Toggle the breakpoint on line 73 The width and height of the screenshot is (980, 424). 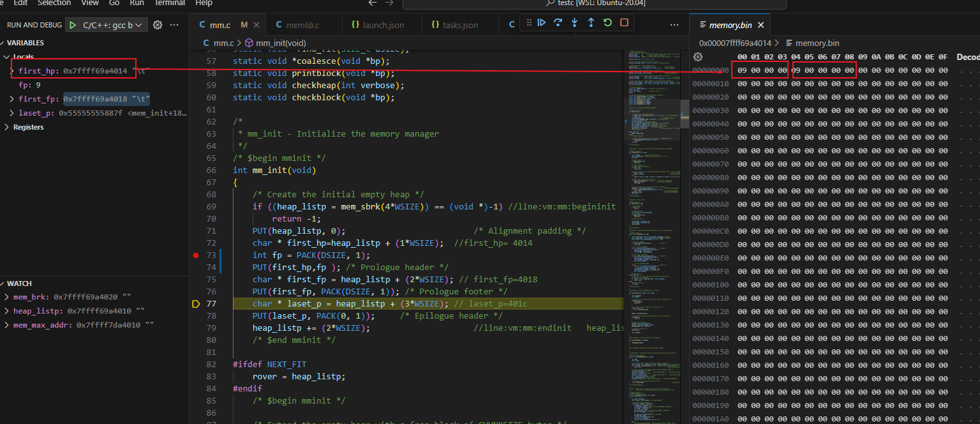pos(196,255)
